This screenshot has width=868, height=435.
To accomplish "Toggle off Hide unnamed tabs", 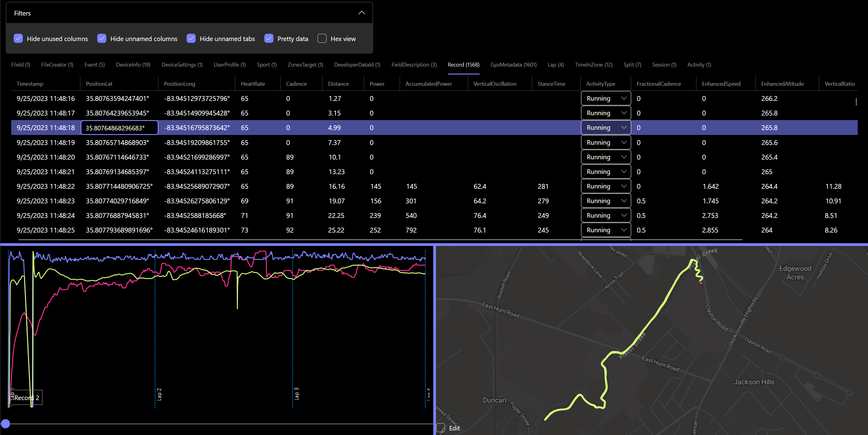I will point(191,38).
